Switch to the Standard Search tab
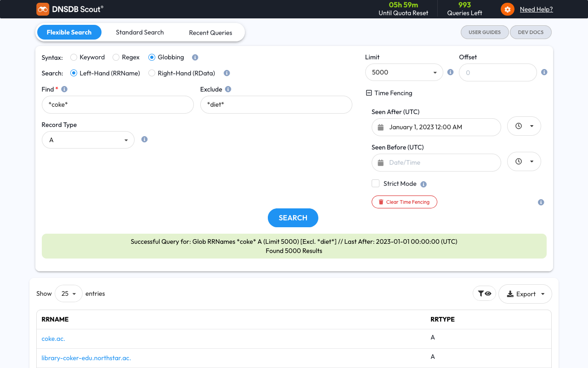 pyautogui.click(x=140, y=32)
